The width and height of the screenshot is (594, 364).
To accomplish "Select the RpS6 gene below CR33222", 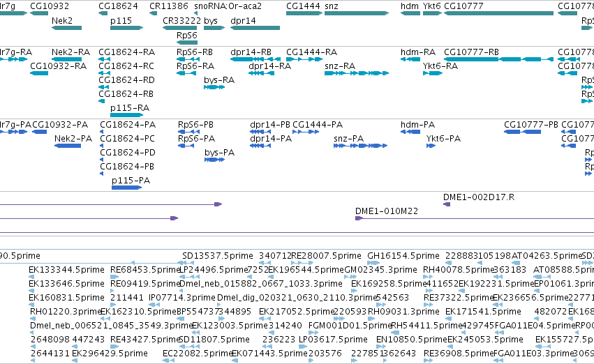I will coord(187,42).
